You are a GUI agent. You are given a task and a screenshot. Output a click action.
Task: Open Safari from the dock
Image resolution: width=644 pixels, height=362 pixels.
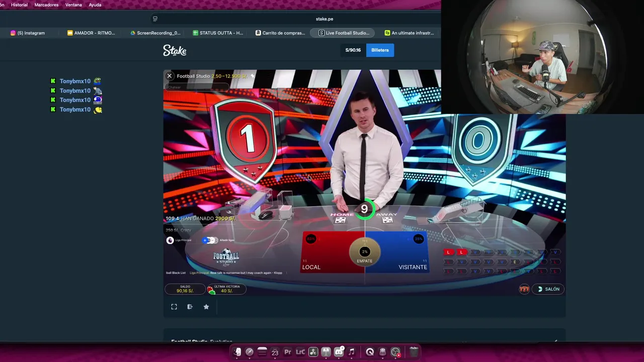tap(250, 352)
